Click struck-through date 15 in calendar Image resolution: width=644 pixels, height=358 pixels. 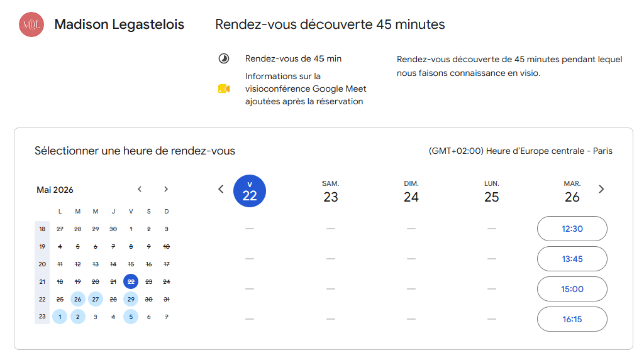click(131, 264)
